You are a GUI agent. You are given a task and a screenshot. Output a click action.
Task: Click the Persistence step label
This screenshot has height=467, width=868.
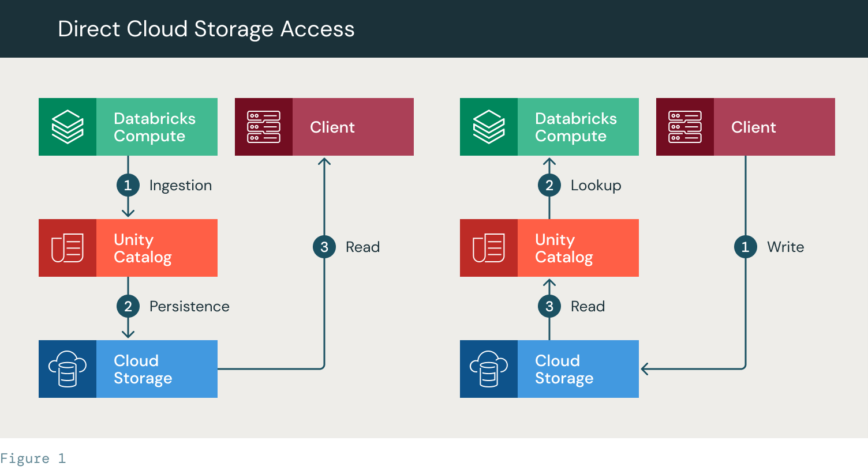(x=189, y=307)
